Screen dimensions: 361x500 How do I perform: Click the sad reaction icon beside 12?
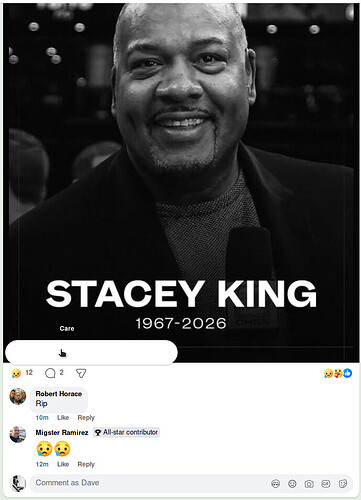pyautogui.click(x=16, y=373)
